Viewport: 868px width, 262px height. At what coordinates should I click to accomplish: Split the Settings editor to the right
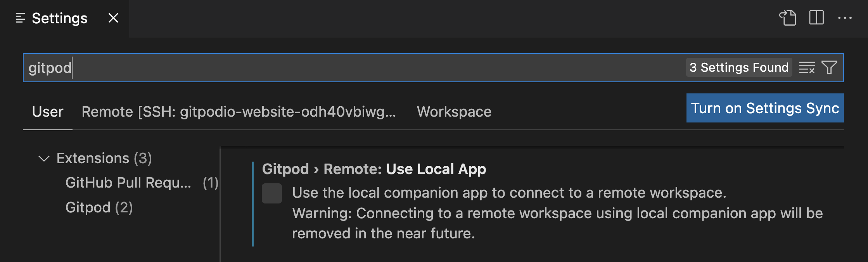[x=816, y=18]
